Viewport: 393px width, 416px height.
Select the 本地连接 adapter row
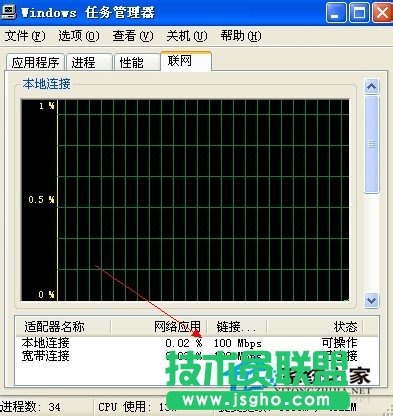(197, 343)
